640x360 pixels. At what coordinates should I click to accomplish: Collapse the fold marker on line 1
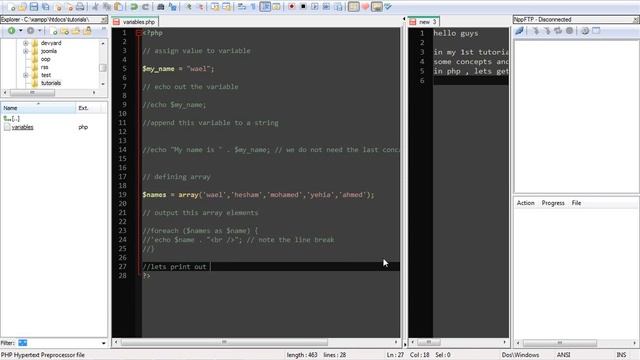(139, 33)
